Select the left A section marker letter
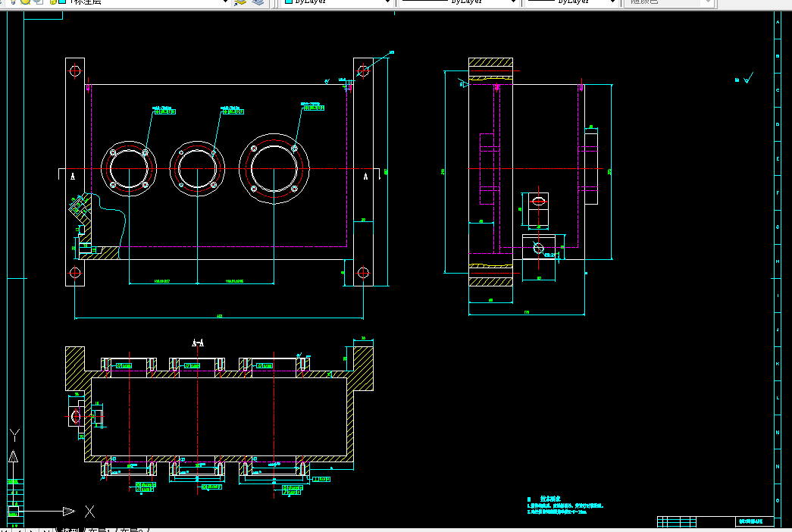Viewport: 792px width, 532px height. tap(73, 177)
